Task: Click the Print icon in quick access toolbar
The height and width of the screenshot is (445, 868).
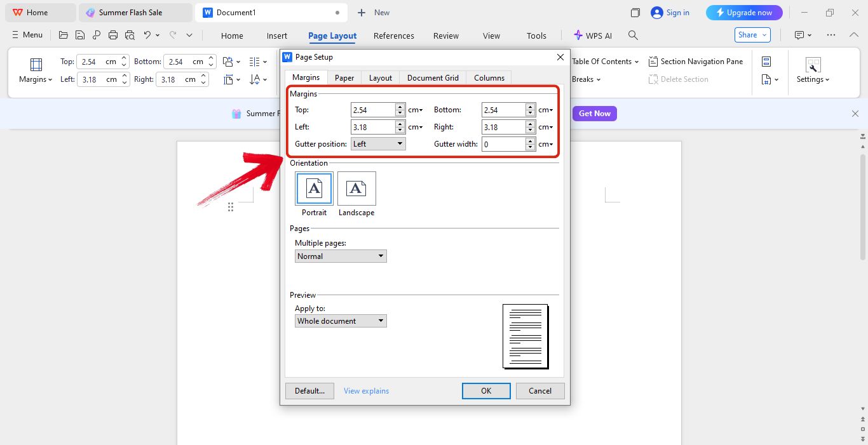Action: pos(113,35)
